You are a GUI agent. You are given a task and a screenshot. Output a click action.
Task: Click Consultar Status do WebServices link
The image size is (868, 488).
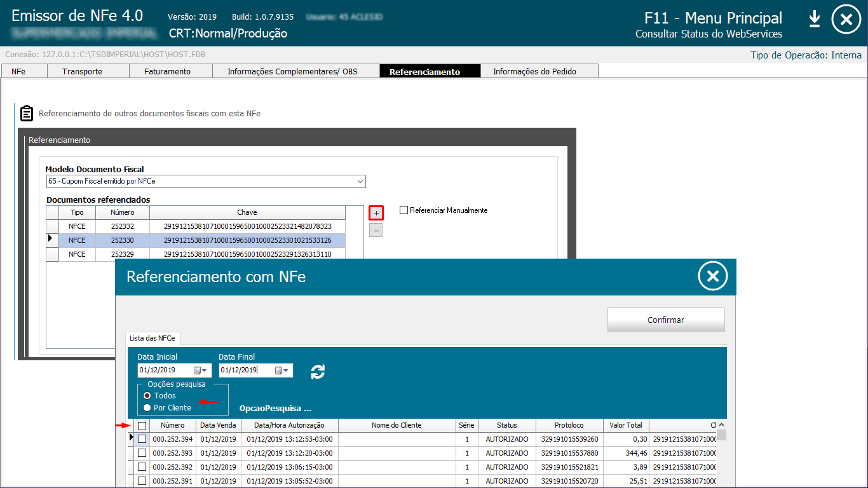709,34
